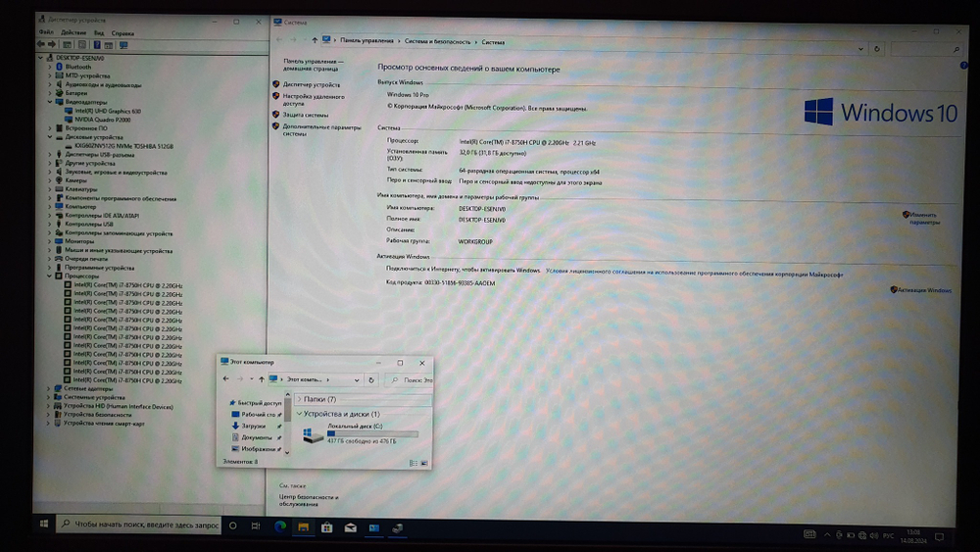Click the Forward arrow in Device Manager toolbar
This screenshot has height=552, width=980.
(x=52, y=44)
